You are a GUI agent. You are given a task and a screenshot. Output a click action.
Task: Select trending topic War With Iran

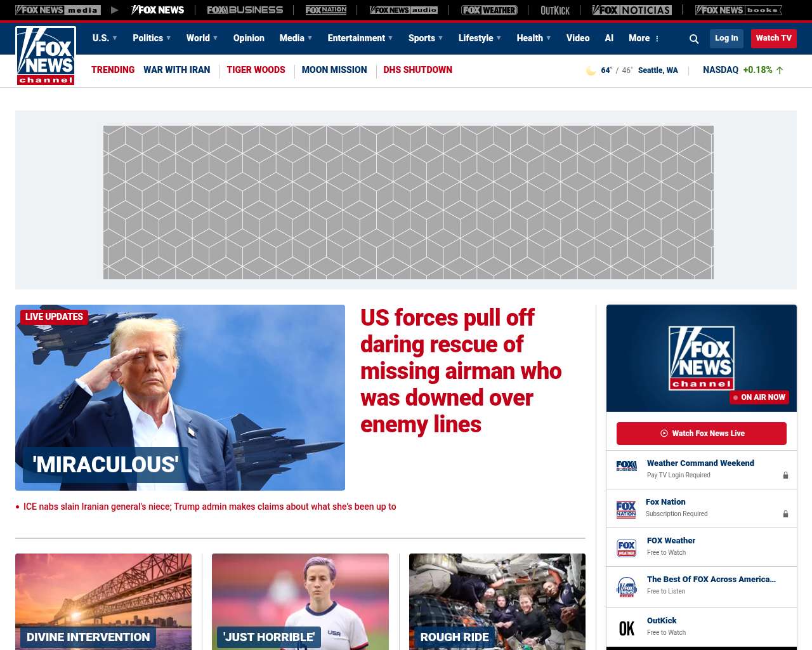coord(176,70)
